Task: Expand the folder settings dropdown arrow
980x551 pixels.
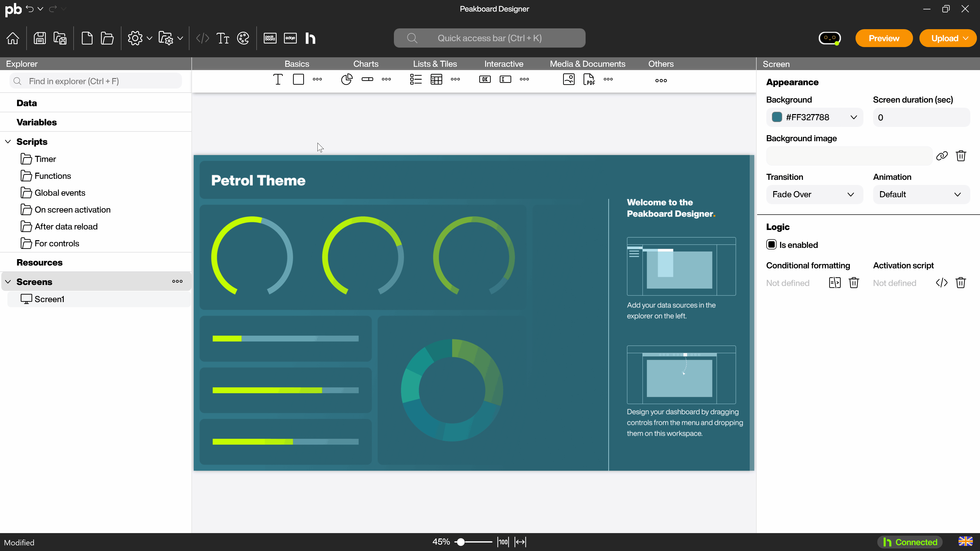Action: pyautogui.click(x=180, y=38)
